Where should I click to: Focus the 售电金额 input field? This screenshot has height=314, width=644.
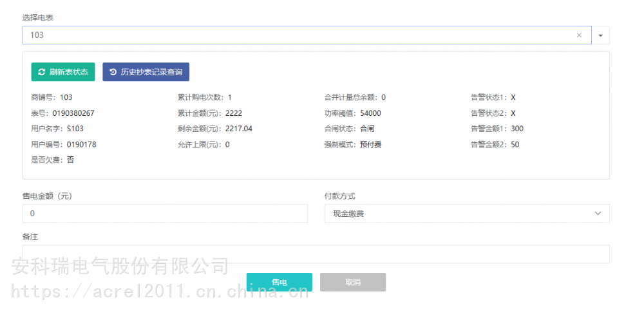click(x=165, y=214)
